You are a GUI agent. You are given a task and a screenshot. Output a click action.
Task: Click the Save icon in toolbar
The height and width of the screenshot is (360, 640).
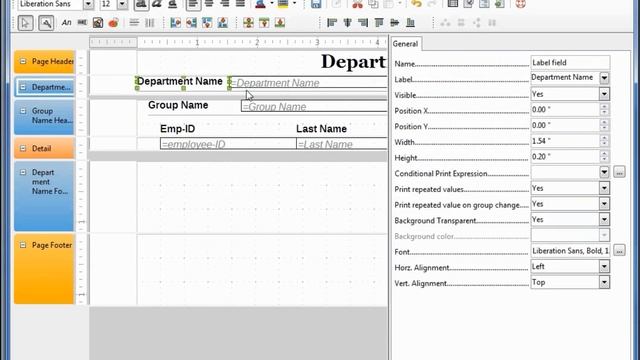pyautogui.click(x=316, y=4)
